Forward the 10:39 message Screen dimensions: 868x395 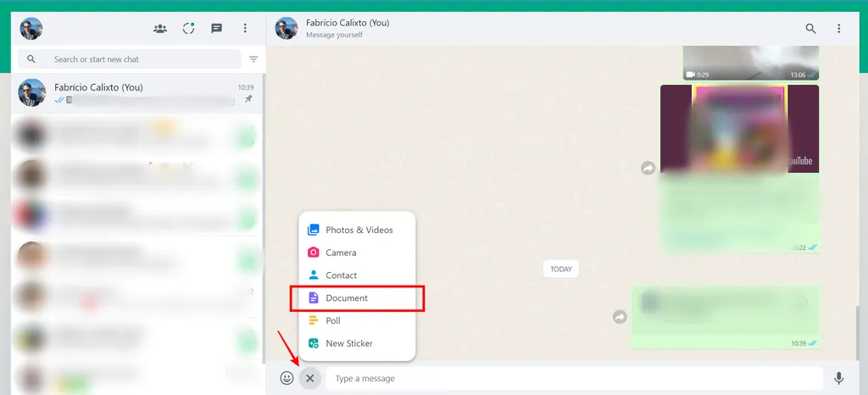pos(620,316)
